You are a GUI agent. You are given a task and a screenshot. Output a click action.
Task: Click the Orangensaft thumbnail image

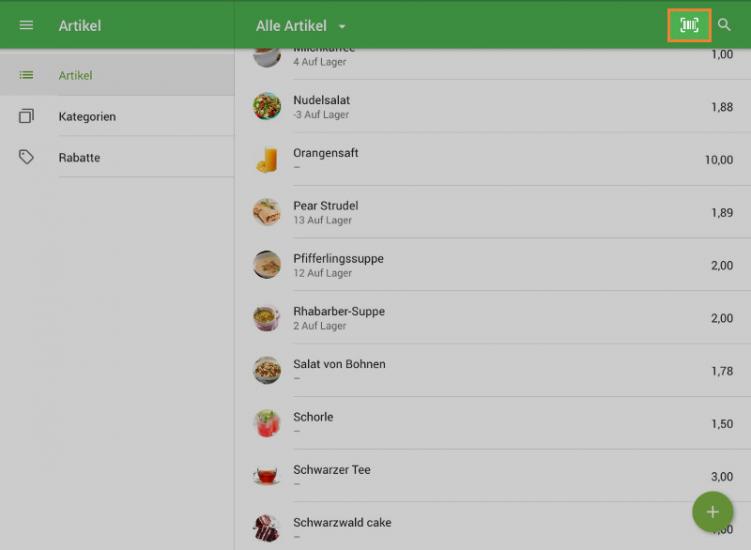pos(267,159)
